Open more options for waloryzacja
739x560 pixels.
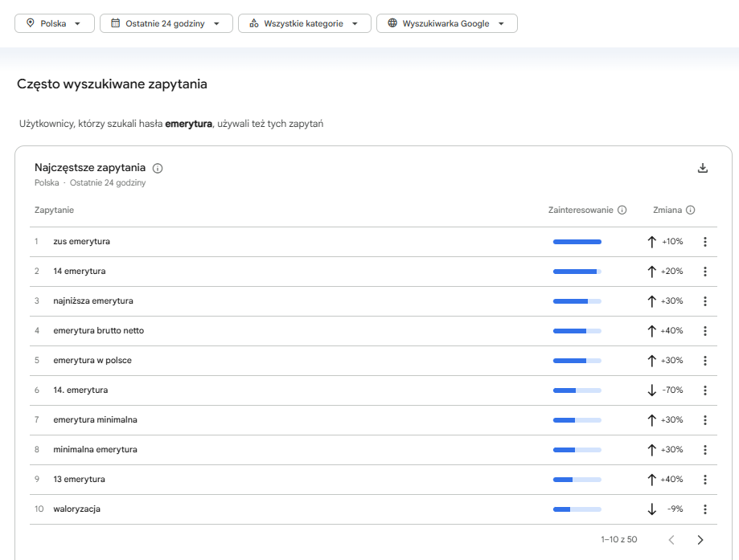(x=705, y=509)
